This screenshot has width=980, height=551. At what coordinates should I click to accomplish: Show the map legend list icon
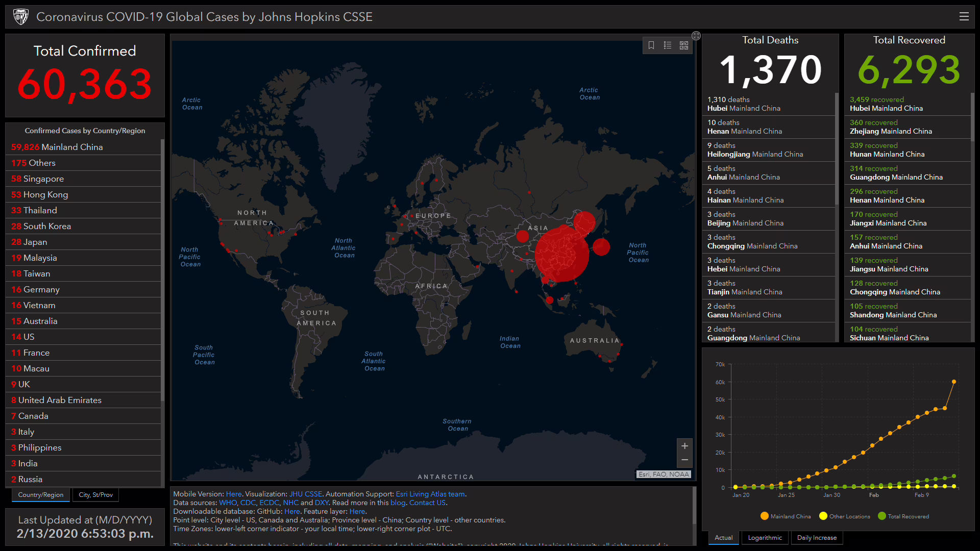point(668,45)
